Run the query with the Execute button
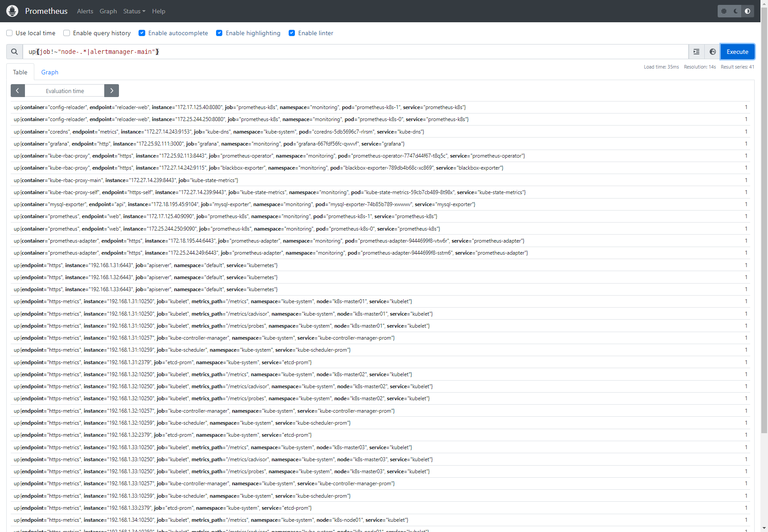 738,52
